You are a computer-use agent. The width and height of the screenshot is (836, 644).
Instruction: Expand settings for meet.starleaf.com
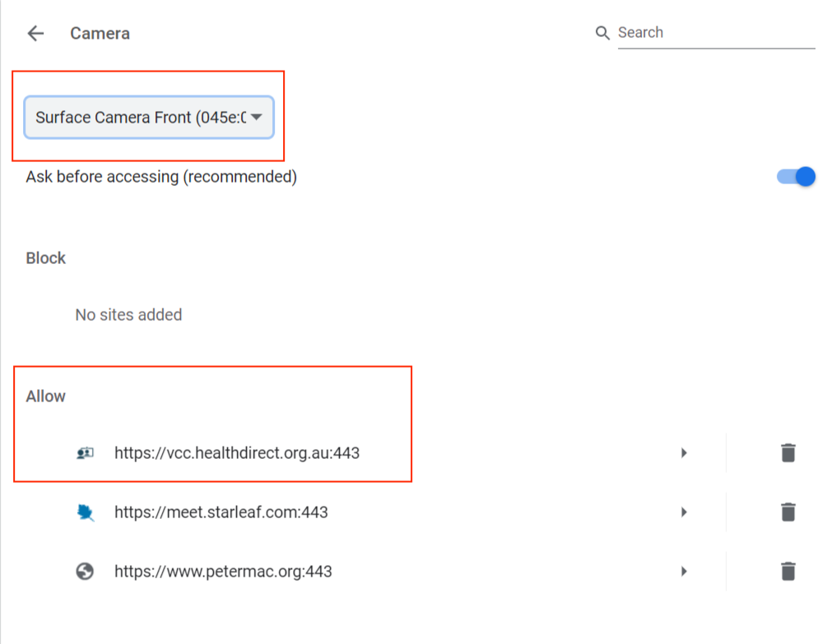point(684,512)
